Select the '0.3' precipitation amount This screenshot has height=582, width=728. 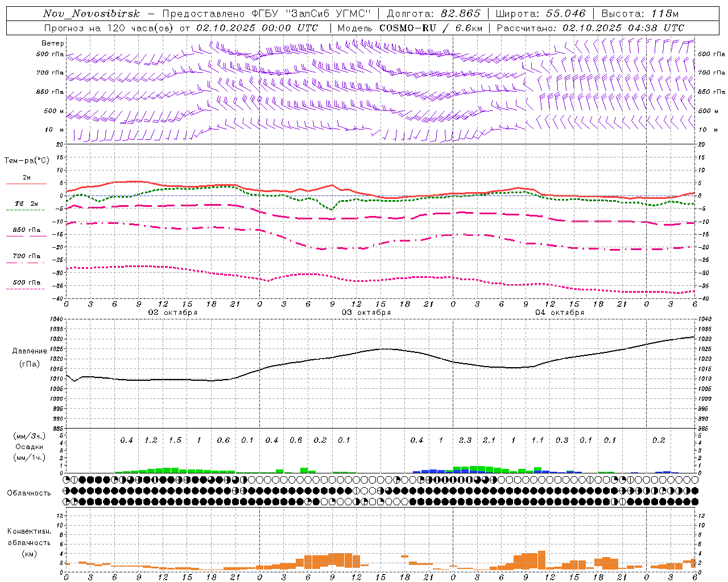pyautogui.click(x=561, y=440)
